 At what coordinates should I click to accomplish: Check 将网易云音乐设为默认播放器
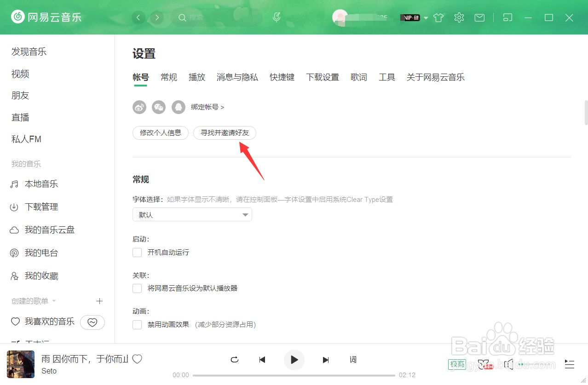point(137,288)
